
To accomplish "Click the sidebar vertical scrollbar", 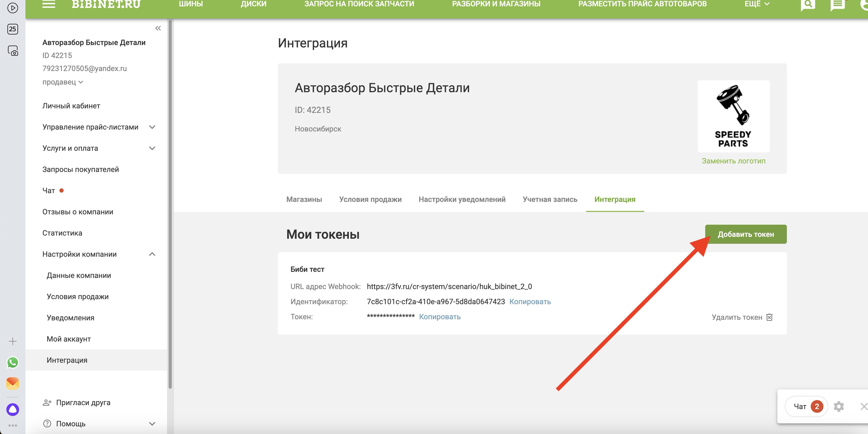I will click(x=170, y=204).
